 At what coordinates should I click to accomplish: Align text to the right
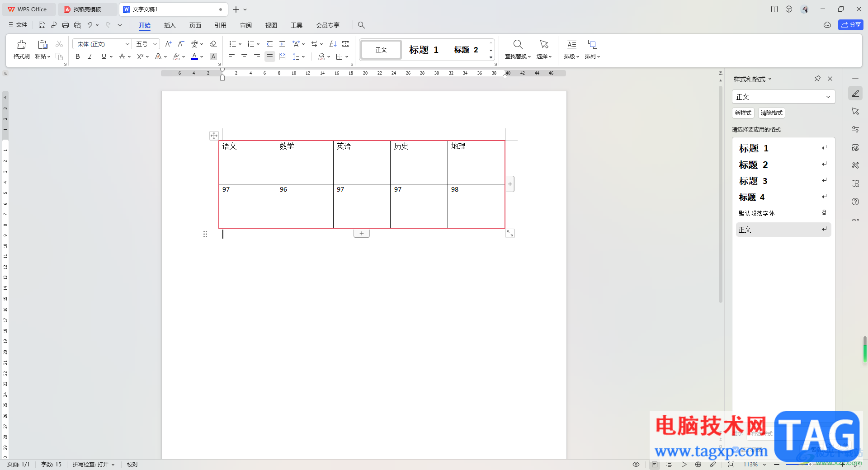click(257, 56)
